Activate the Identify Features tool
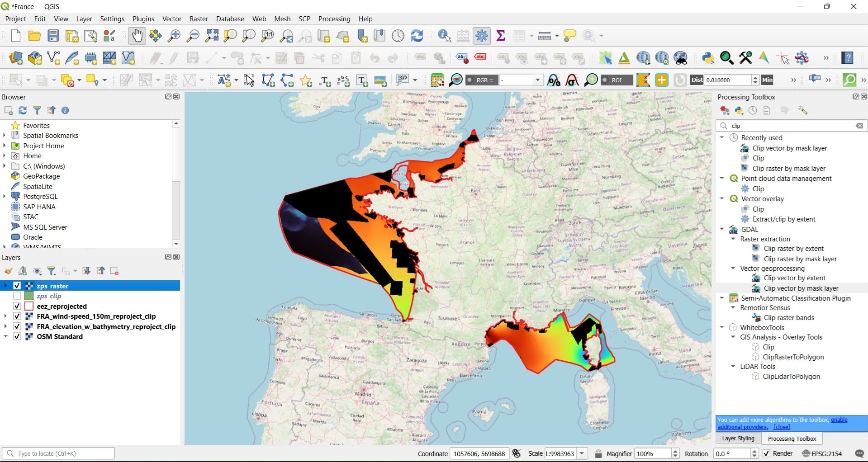The width and height of the screenshot is (868, 462). tap(444, 36)
